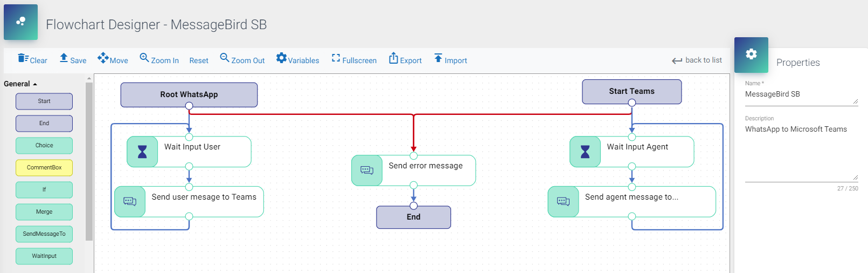The image size is (868, 273).
Task: Click the hourglass icon on Wait Input User
Action: click(142, 152)
